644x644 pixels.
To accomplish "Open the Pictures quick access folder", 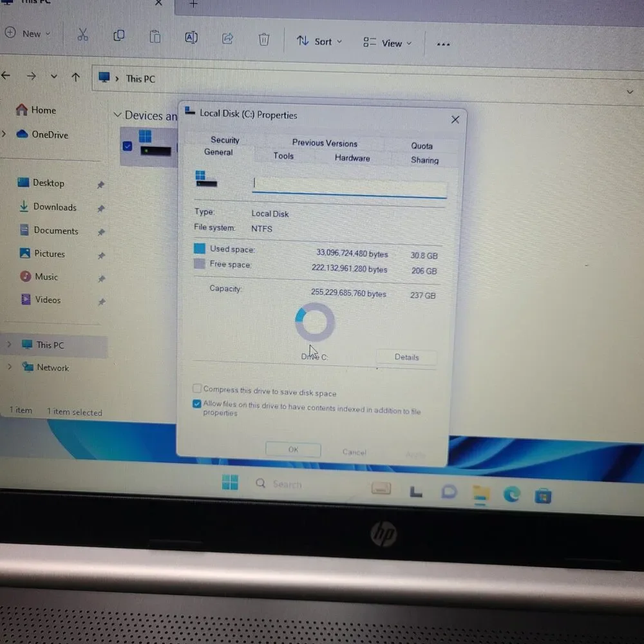I will click(43, 253).
